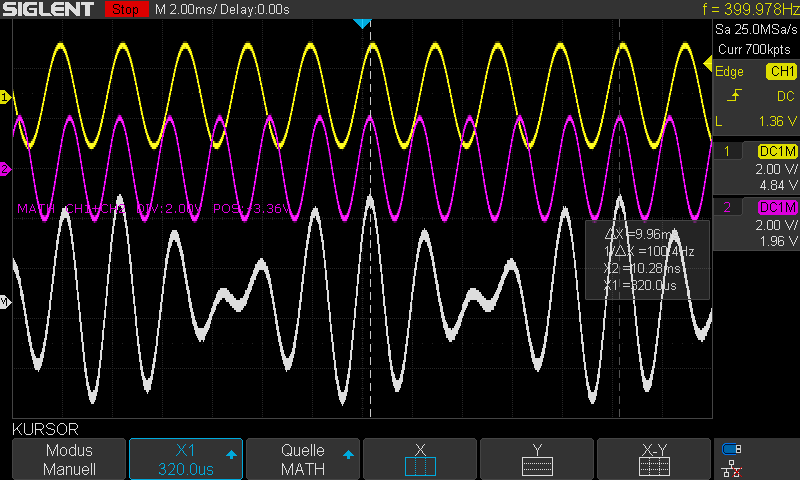
Task: Click the SIGLENT logo
Action: pyautogui.click(x=48, y=9)
